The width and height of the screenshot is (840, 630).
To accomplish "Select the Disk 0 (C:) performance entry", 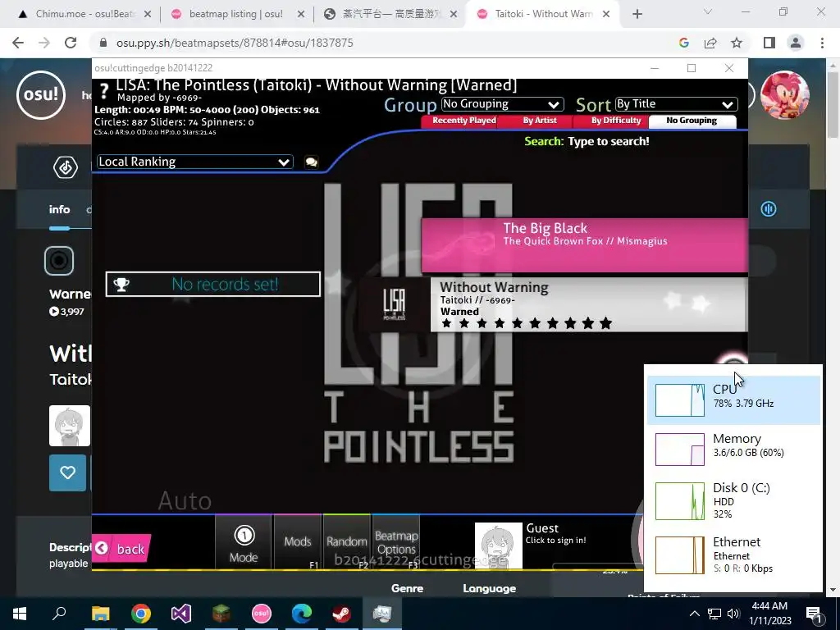I will [733, 501].
